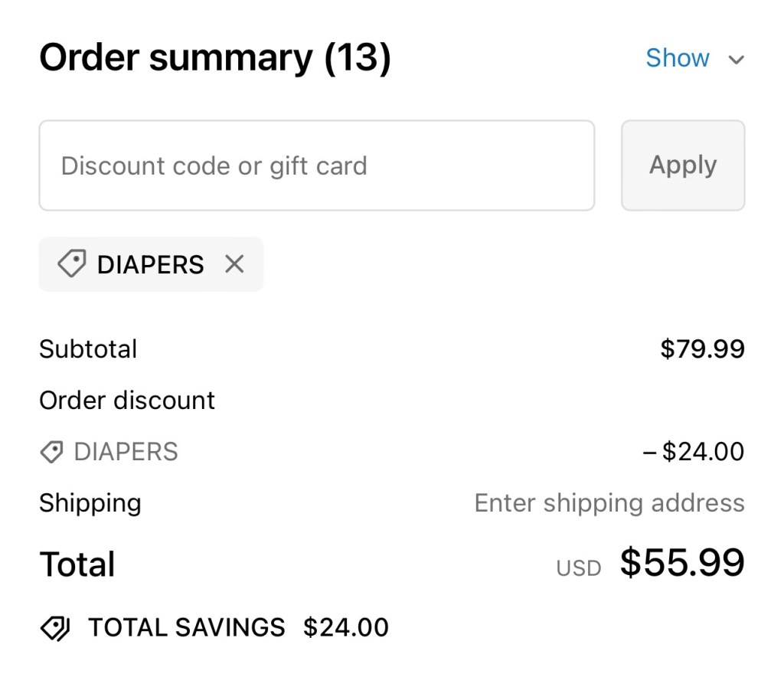784x677 pixels.
Task: Click the bold Total label
Action: tap(77, 564)
